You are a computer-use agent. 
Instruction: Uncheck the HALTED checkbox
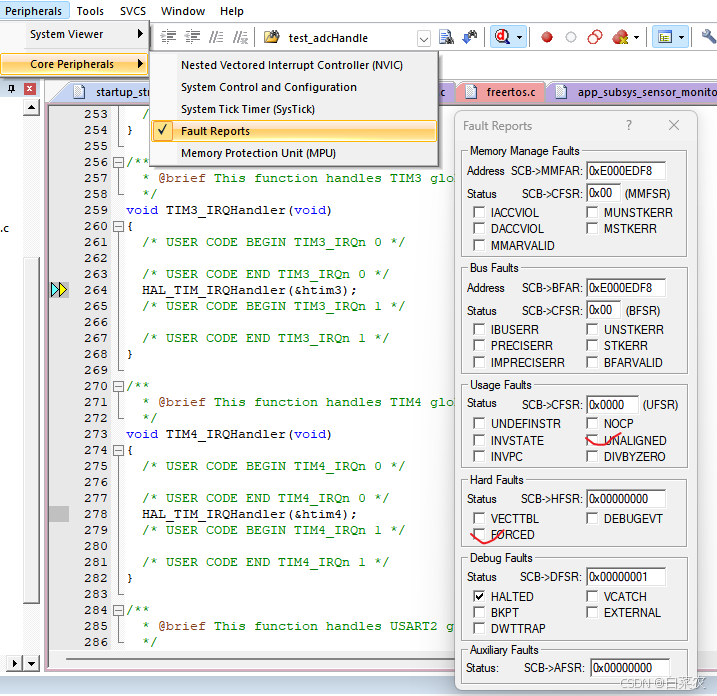point(479,596)
